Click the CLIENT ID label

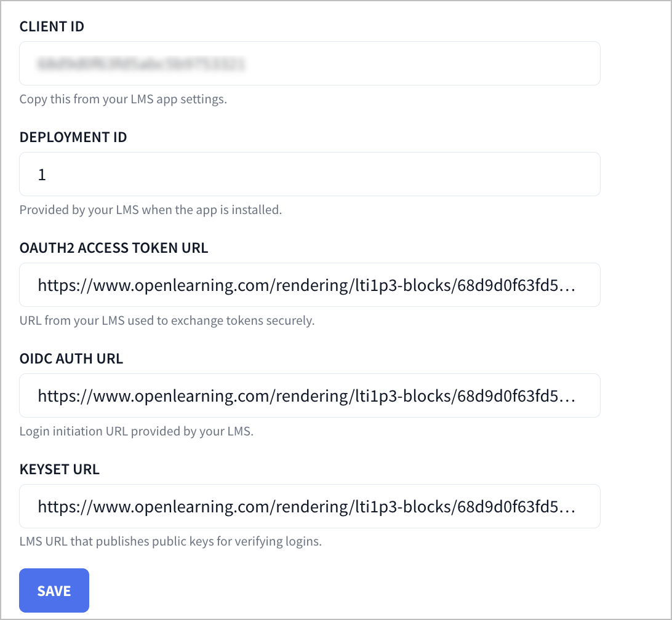52,27
